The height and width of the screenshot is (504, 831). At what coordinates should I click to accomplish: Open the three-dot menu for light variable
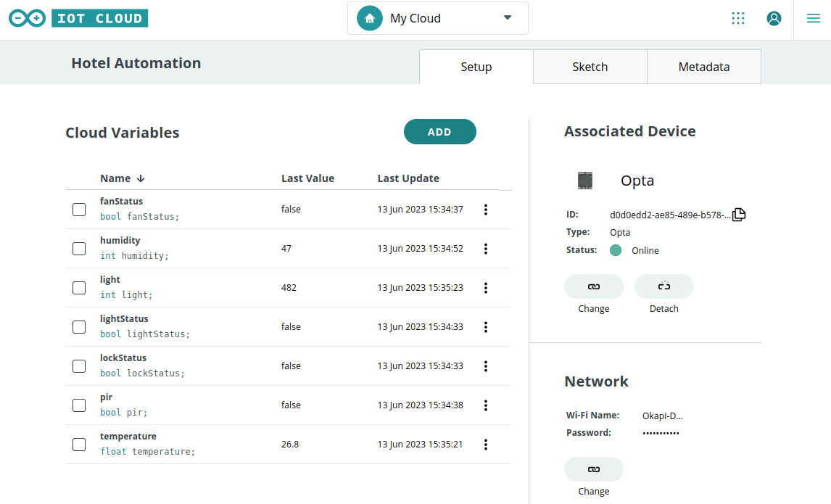[486, 288]
